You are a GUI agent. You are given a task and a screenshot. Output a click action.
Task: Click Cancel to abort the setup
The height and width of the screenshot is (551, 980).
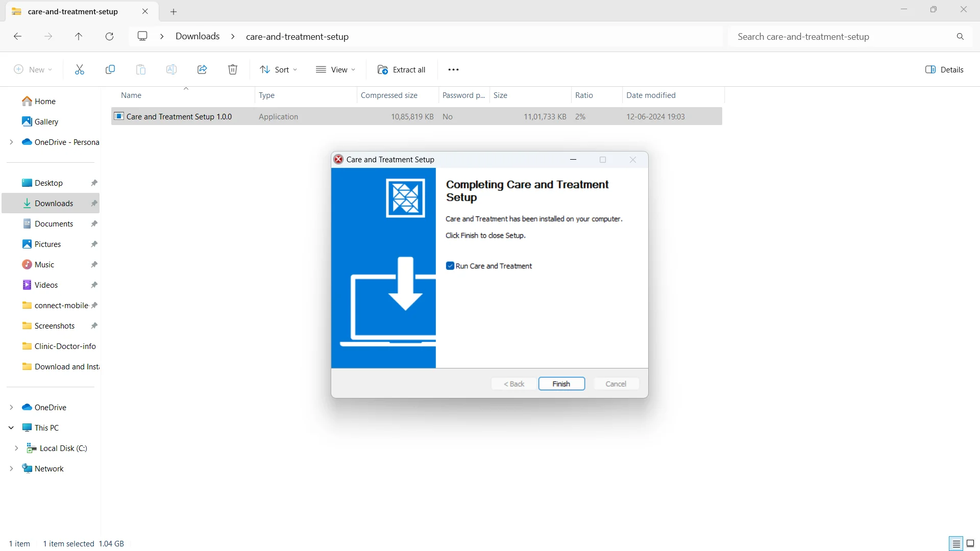[615, 384]
